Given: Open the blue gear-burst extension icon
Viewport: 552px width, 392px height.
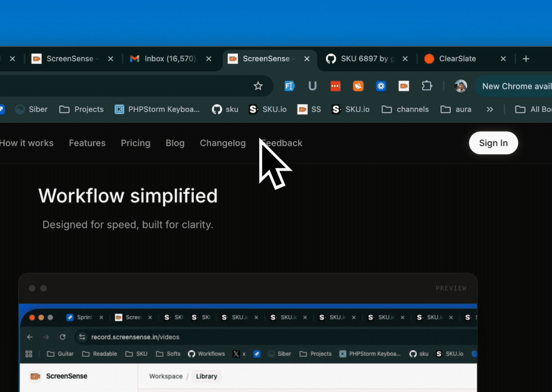Looking at the screenshot, I should coord(381,86).
